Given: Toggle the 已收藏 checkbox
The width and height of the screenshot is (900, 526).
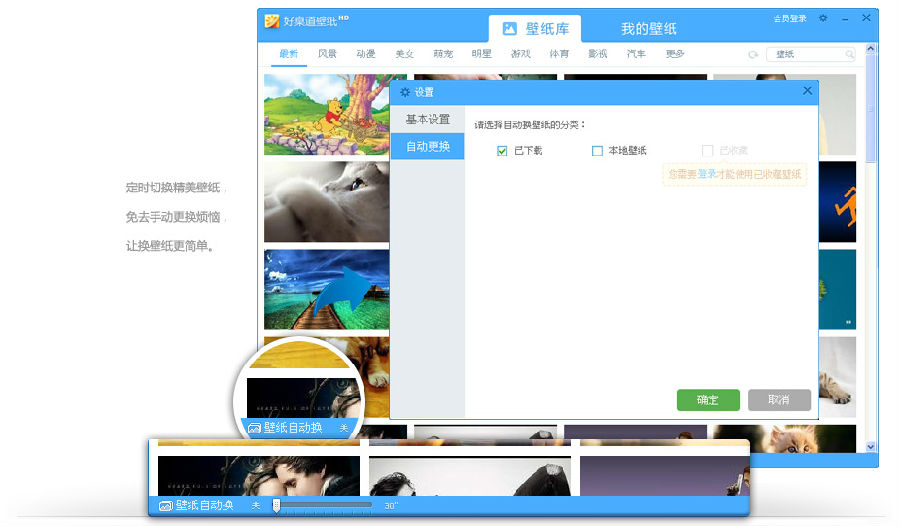Looking at the screenshot, I should pyautogui.click(x=707, y=151).
